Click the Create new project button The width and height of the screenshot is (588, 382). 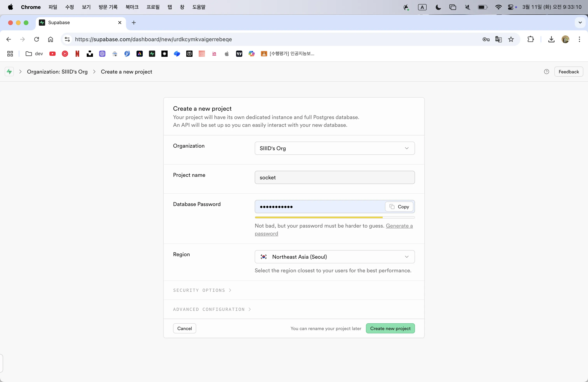click(x=390, y=328)
